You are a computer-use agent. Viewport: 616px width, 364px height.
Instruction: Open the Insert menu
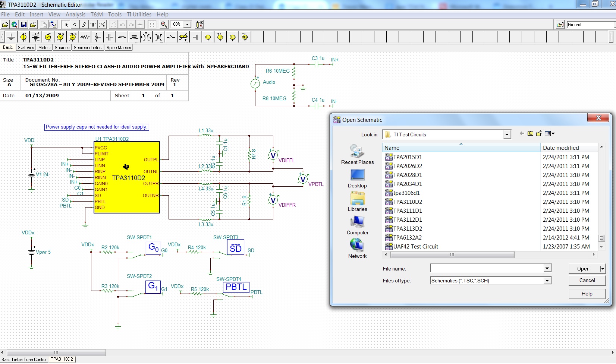point(37,15)
